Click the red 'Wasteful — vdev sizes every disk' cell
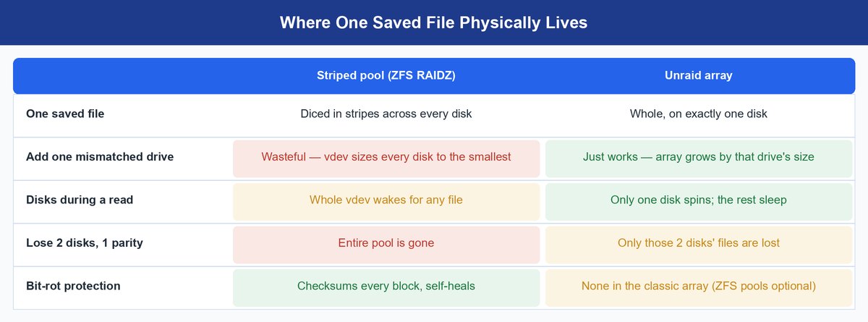The height and width of the screenshot is (322, 868). pos(386,158)
